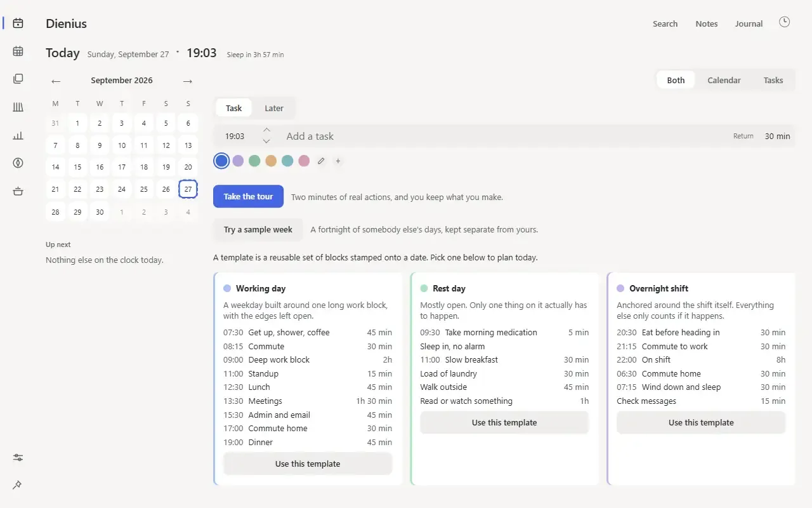The height and width of the screenshot is (508, 812).
Task: Select the Task entry mode
Action: (234, 108)
